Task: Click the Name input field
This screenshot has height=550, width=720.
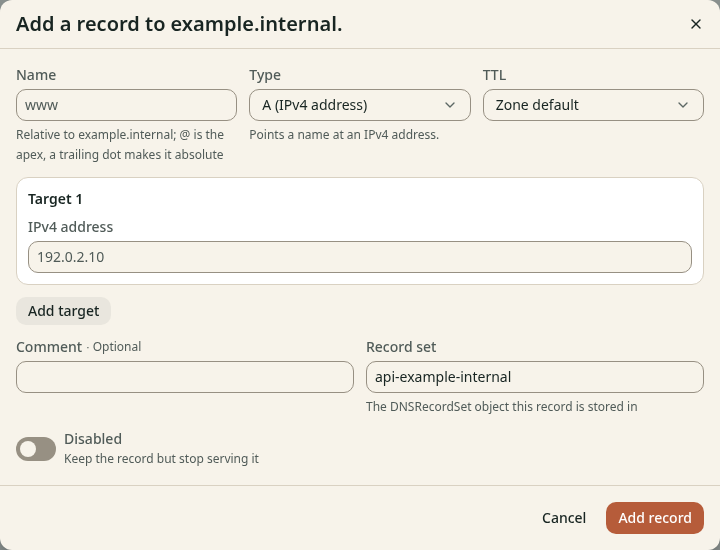Action: pos(126,105)
